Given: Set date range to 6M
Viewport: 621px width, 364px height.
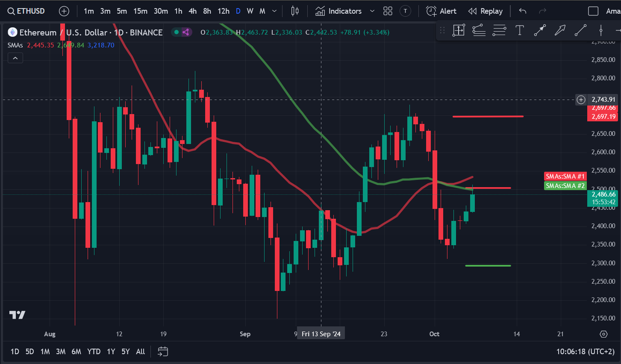Looking at the screenshot, I should point(76,352).
